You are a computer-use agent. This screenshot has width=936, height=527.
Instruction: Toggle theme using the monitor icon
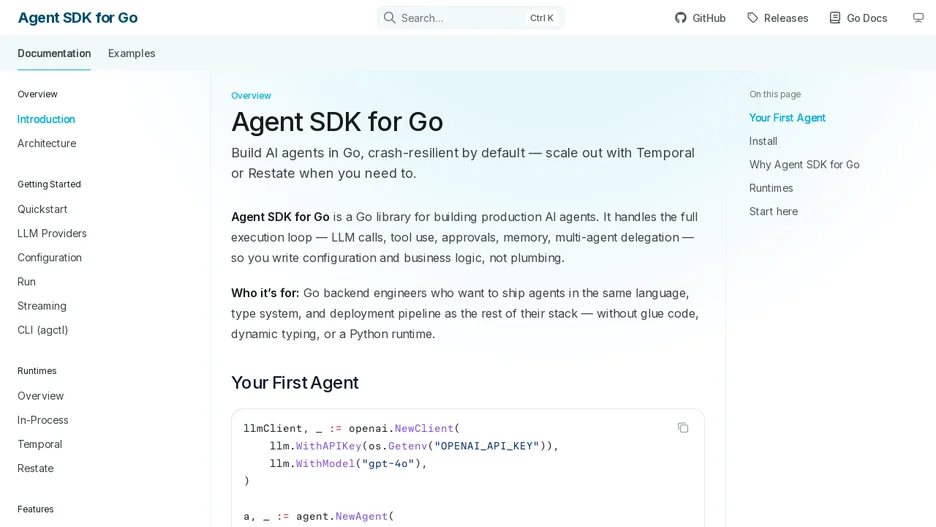(x=918, y=18)
